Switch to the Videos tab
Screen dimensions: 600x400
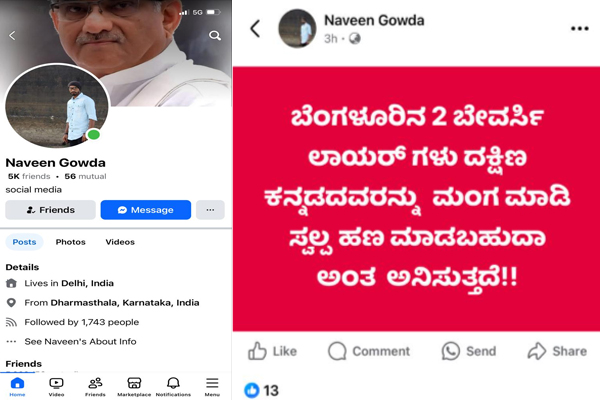click(x=120, y=242)
